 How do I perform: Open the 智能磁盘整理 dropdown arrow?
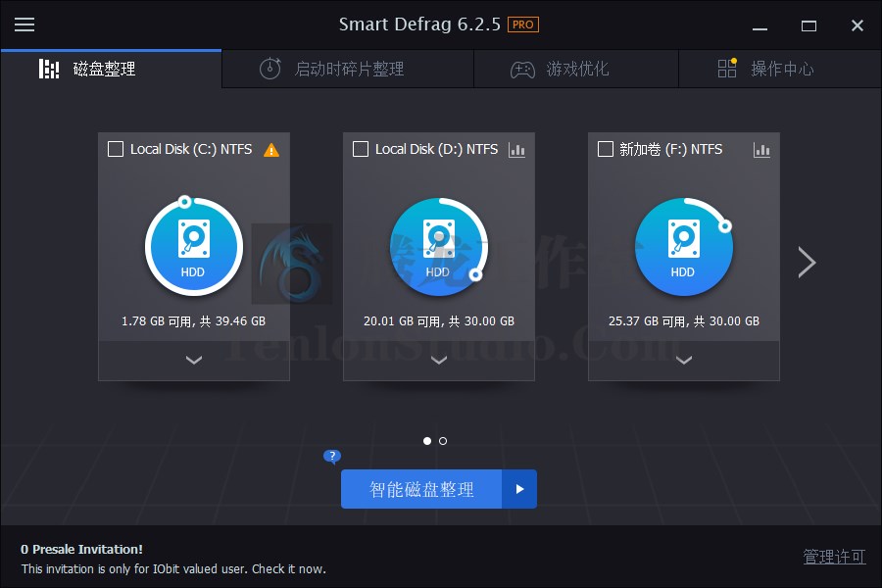point(519,489)
